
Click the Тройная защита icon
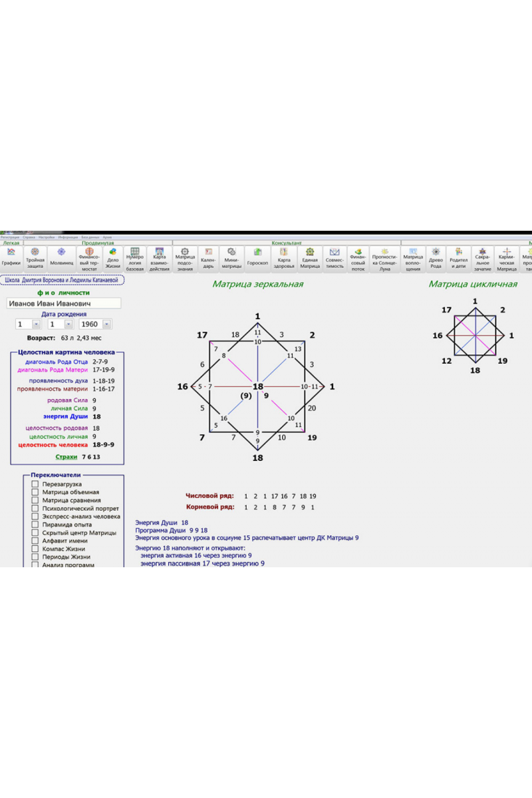[35, 257]
